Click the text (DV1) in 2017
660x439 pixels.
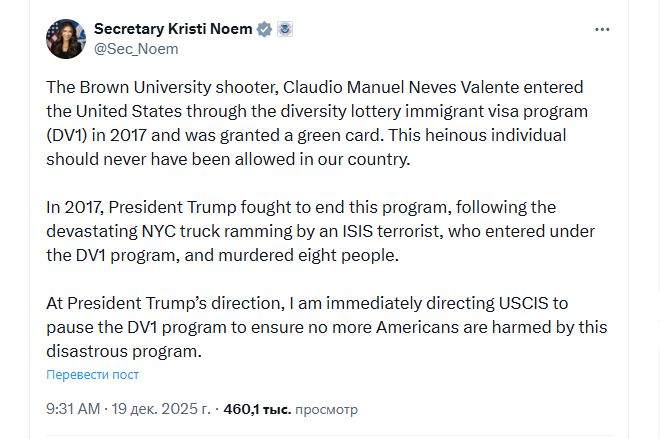tap(102, 135)
